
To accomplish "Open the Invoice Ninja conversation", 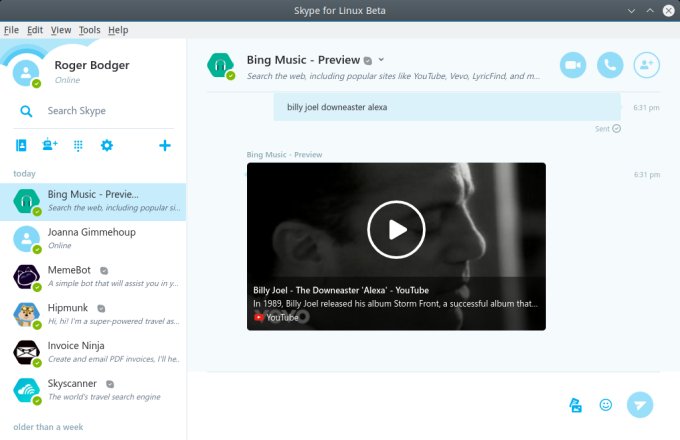I will 93,352.
